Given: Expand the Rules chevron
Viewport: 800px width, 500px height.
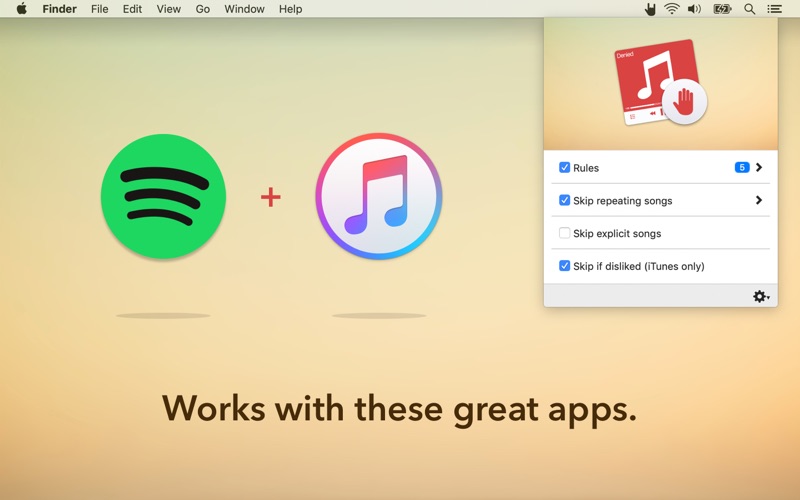Looking at the screenshot, I should click(x=759, y=167).
